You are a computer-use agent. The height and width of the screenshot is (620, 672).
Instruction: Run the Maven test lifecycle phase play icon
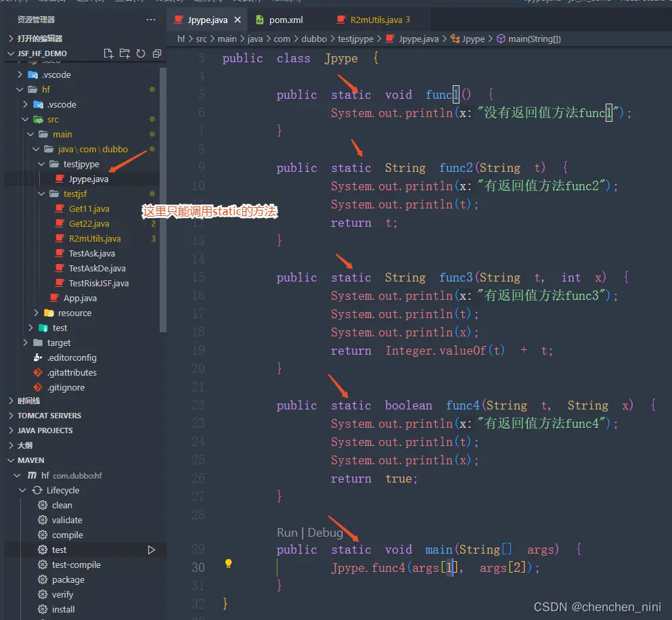(152, 550)
